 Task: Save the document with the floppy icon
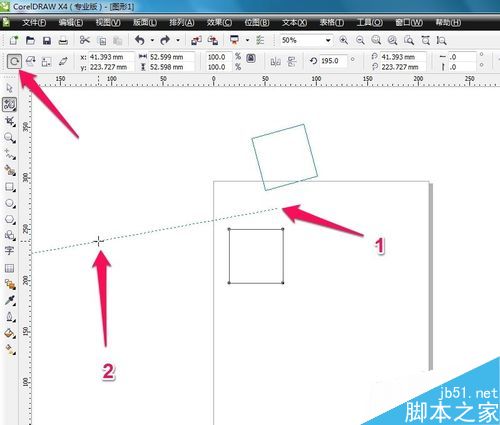tap(47, 41)
